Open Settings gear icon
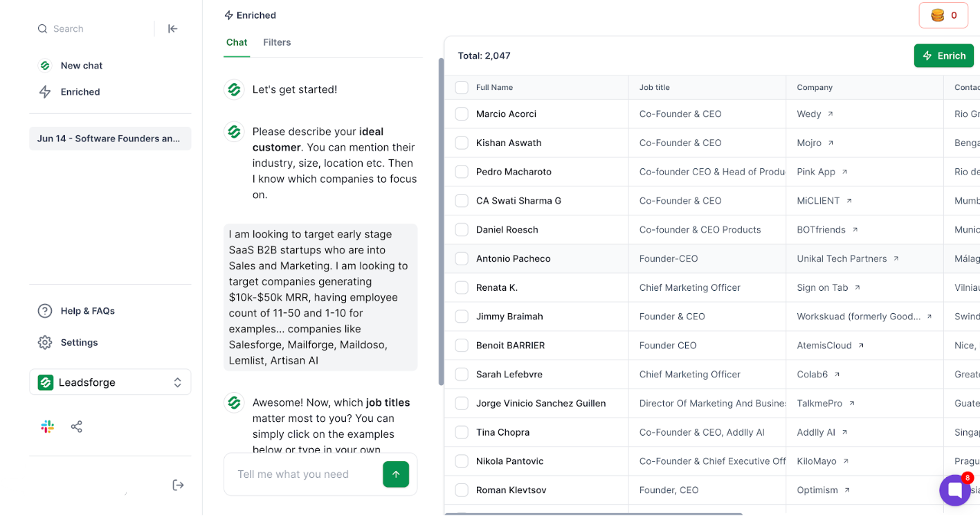 [x=45, y=343]
